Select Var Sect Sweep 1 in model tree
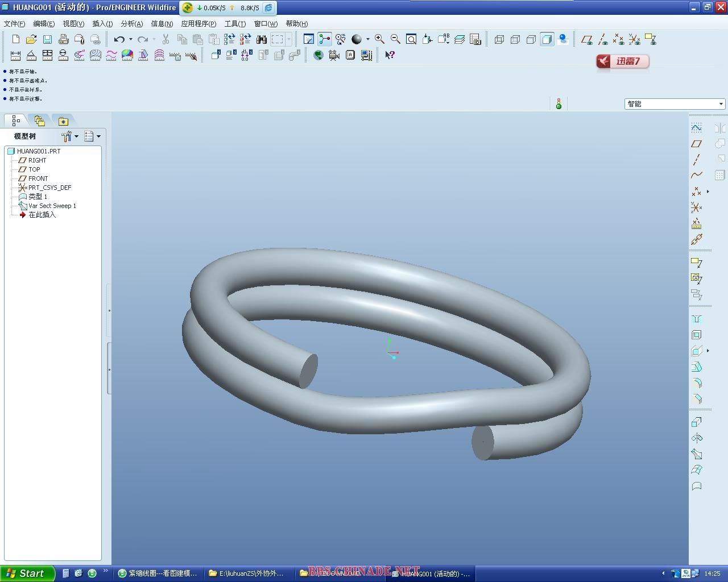 [52, 206]
